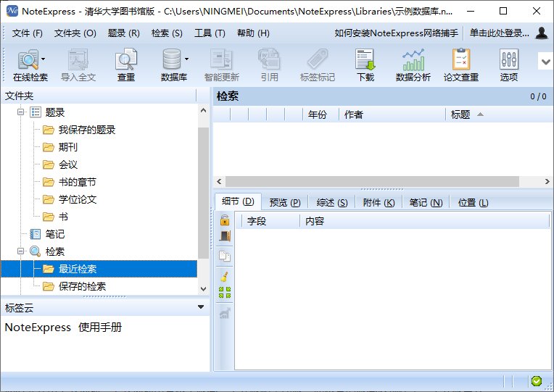Click the NoteExpress tag in tag cloud
The width and height of the screenshot is (554, 392).
[x=38, y=328]
